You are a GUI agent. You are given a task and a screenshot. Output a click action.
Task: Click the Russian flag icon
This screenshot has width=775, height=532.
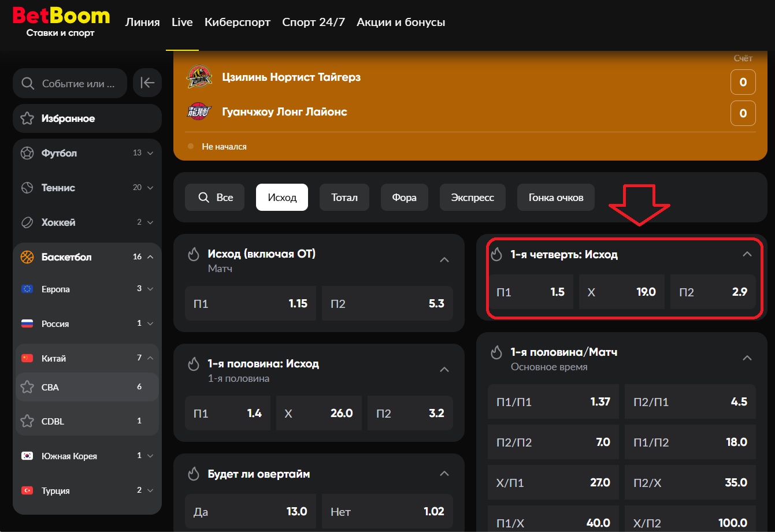27,323
